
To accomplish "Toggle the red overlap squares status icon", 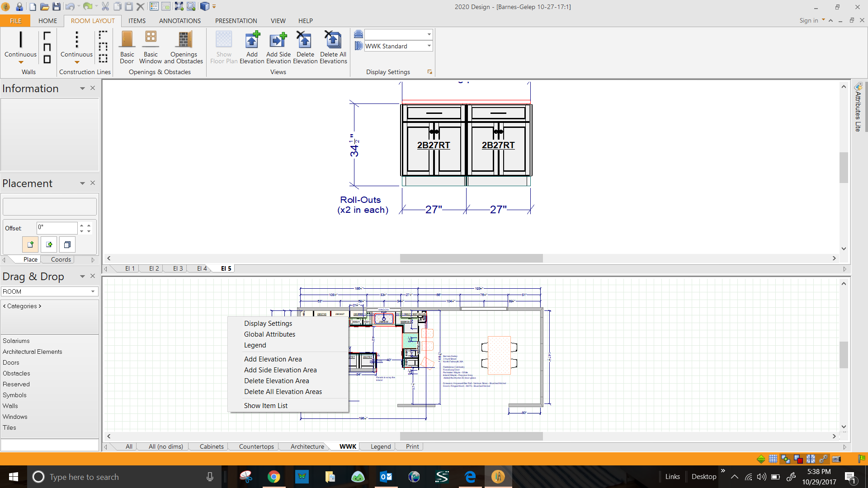I will [798, 459].
